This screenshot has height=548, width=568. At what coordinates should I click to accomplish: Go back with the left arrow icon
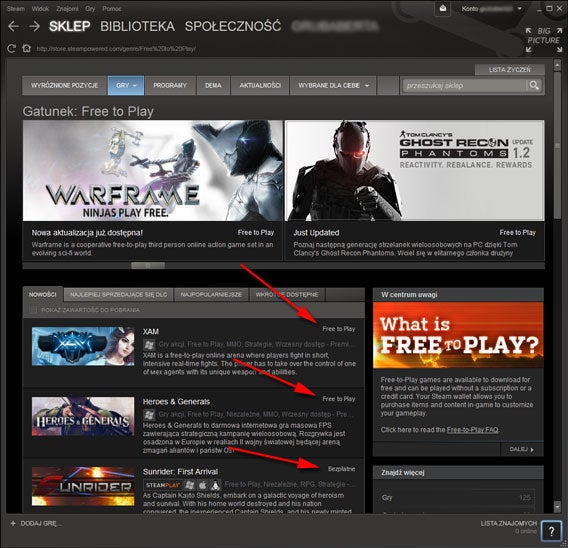13,26
